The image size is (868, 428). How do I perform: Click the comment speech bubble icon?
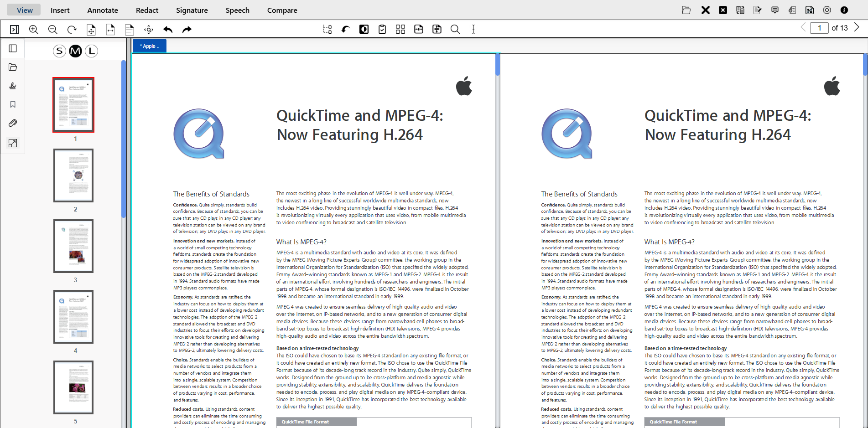775,10
